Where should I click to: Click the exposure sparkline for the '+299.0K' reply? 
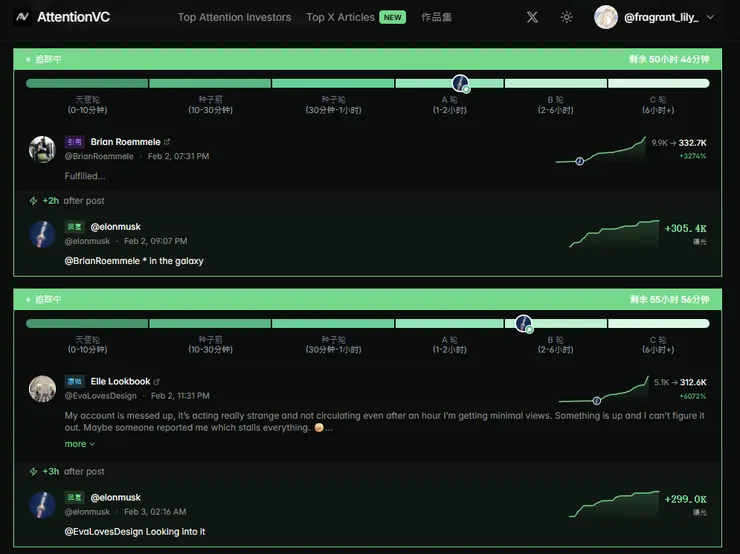(614, 504)
